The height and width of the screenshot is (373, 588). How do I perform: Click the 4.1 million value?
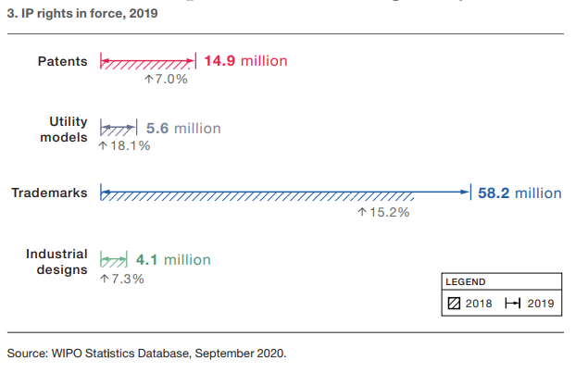(x=173, y=260)
